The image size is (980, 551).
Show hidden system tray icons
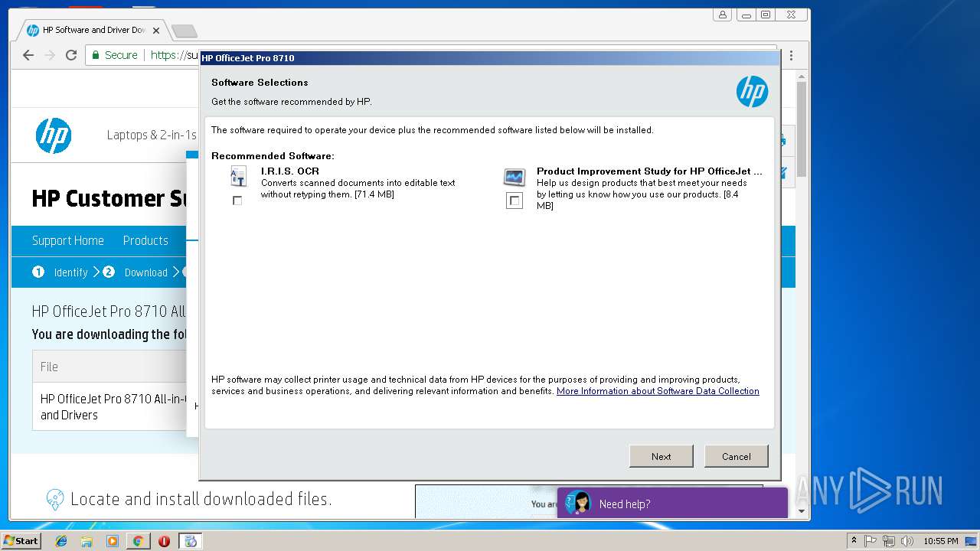tap(854, 541)
